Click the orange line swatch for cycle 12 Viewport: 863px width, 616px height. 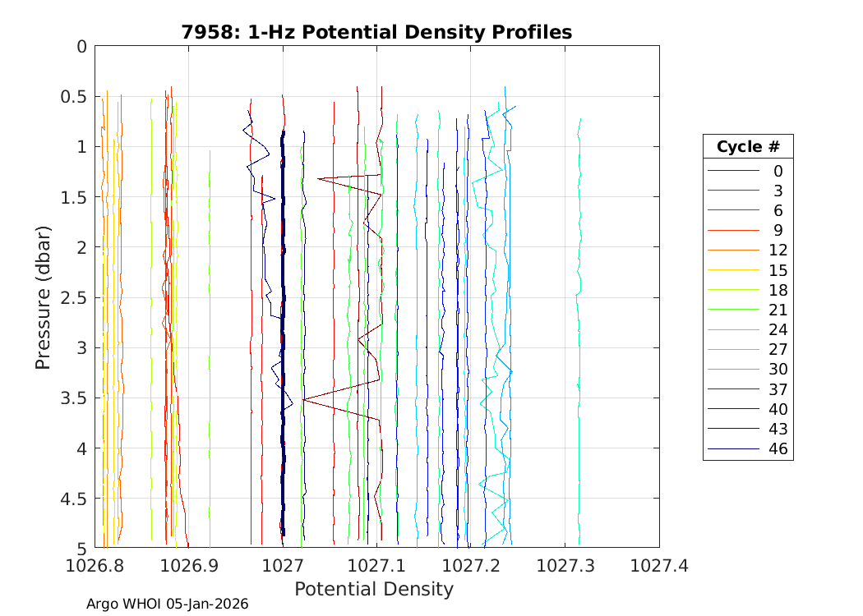pyautogui.click(x=732, y=251)
